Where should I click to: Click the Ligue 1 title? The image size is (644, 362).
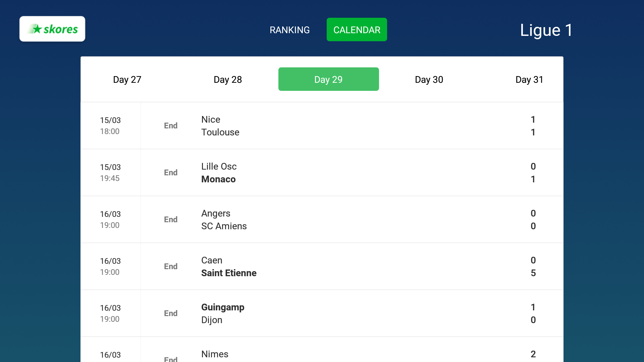tap(546, 31)
